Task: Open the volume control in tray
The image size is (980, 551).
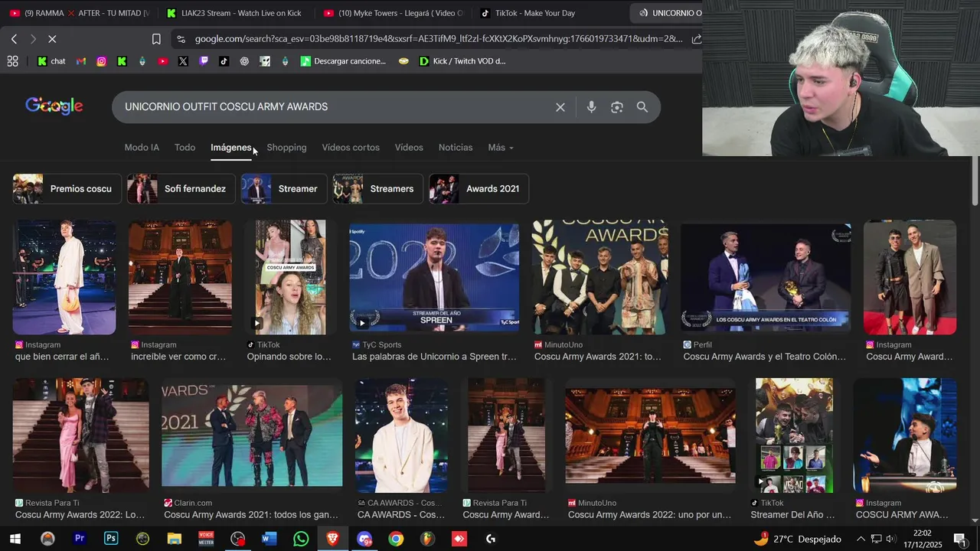Action: tap(890, 539)
